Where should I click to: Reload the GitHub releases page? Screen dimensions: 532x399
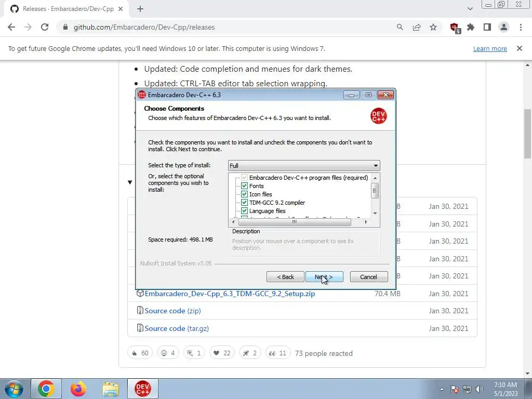[45, 27]
